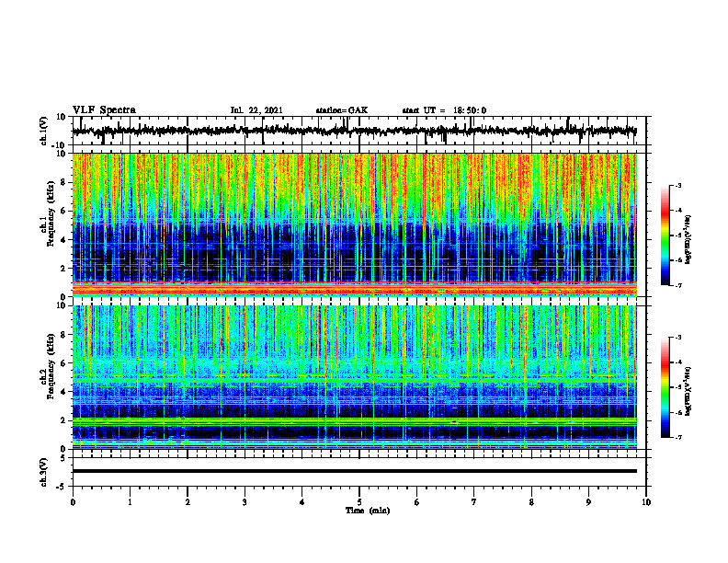The image size is (728, 563).
Task: Click the "-3" tick atop the ch.1 colorbar
Action: pyautogui.click(x=678, y=185)
